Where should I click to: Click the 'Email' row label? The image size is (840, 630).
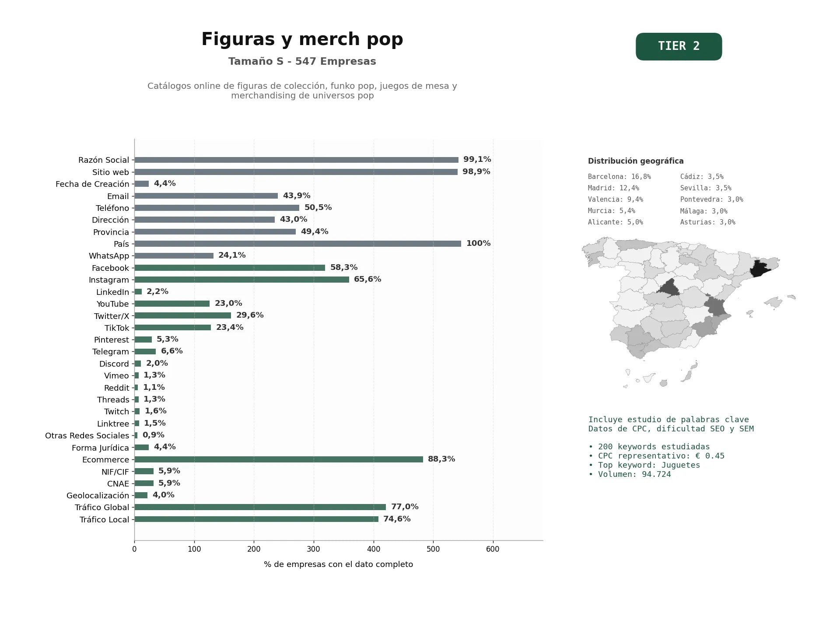pos(118,196)
